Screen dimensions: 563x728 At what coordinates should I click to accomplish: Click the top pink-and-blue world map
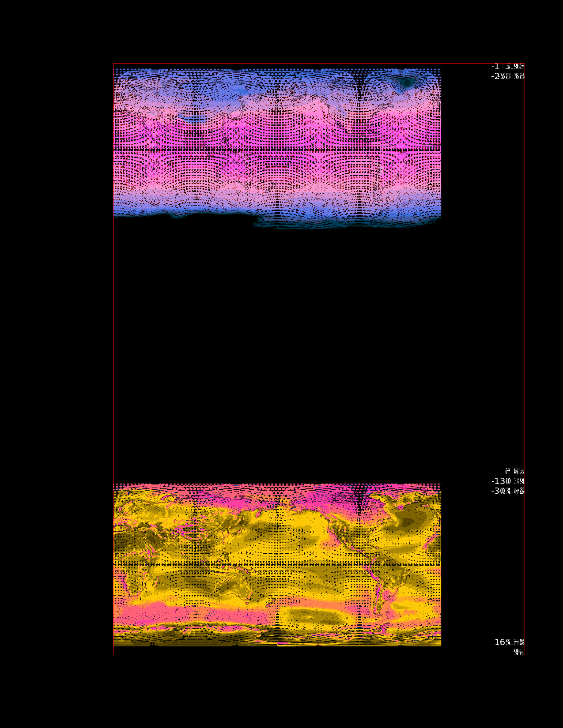click(277, 146)
